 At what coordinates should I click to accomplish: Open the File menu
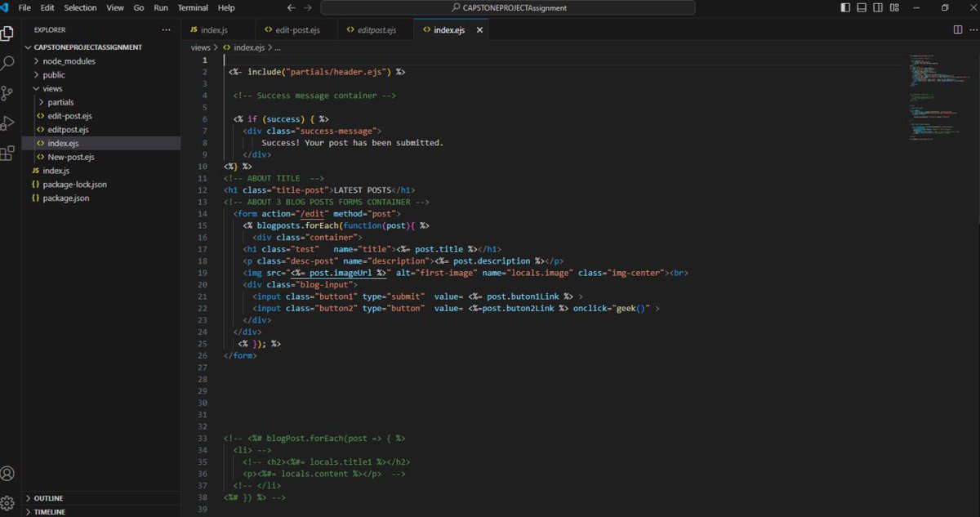(24, 7)
